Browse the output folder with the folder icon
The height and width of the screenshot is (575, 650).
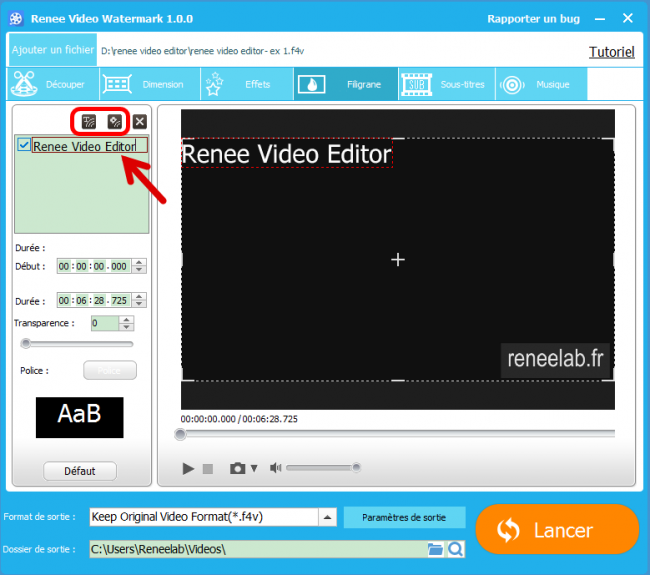(435, 549)
